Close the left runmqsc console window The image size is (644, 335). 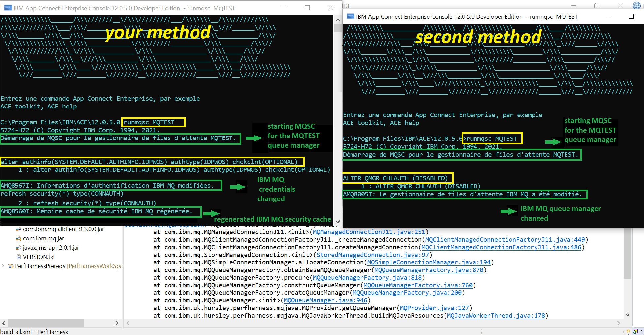(x=330, y=8)
